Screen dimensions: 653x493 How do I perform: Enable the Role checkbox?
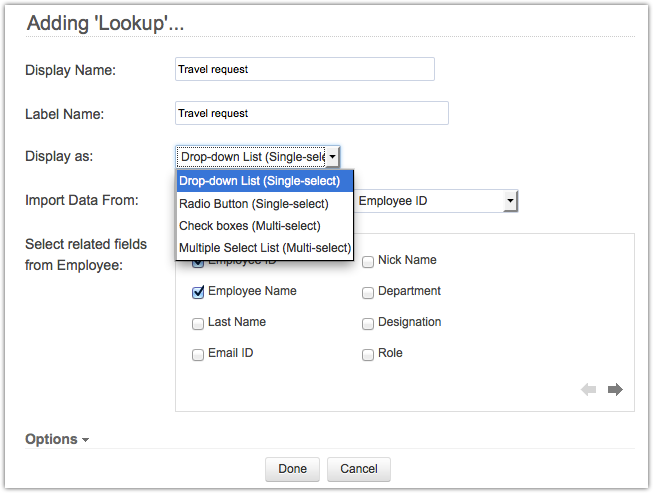tap(368, 354)
